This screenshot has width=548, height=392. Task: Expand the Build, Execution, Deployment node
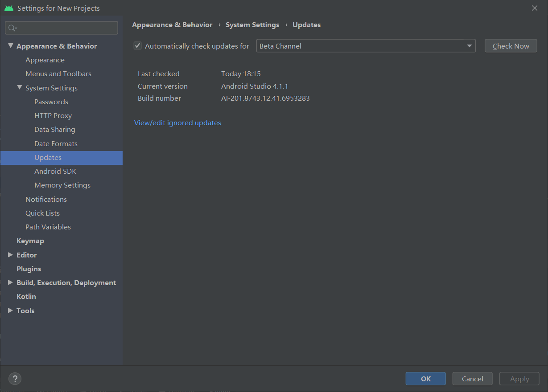click(11, 282)
